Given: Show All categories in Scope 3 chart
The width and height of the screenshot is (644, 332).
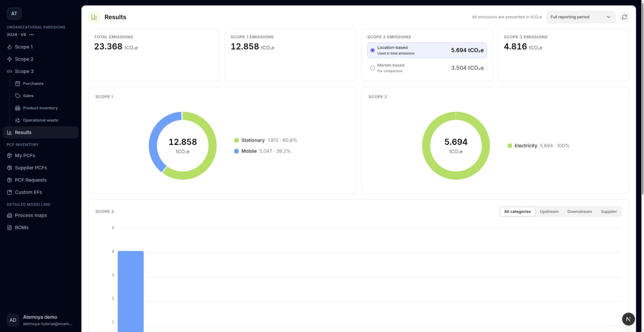Looking at the screenshot, I should (517, 212).
